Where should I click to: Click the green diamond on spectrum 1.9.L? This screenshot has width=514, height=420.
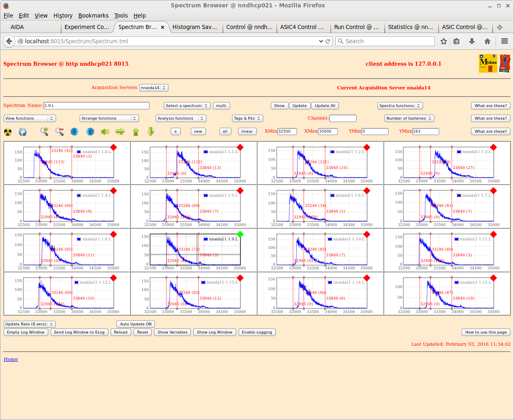pyautogui.click(x=240, y=234)
